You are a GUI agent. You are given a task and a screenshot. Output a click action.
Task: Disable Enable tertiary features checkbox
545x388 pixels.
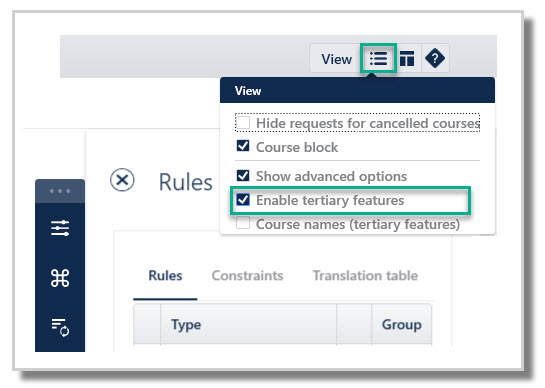point(243,200)
